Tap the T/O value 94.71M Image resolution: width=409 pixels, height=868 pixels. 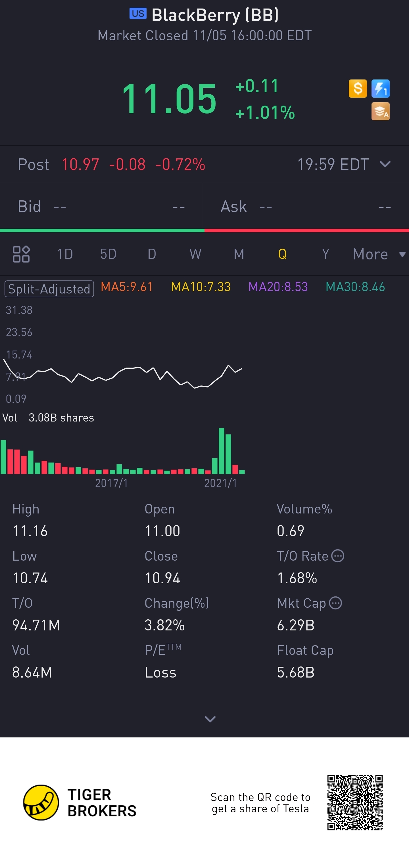point(36,625)
